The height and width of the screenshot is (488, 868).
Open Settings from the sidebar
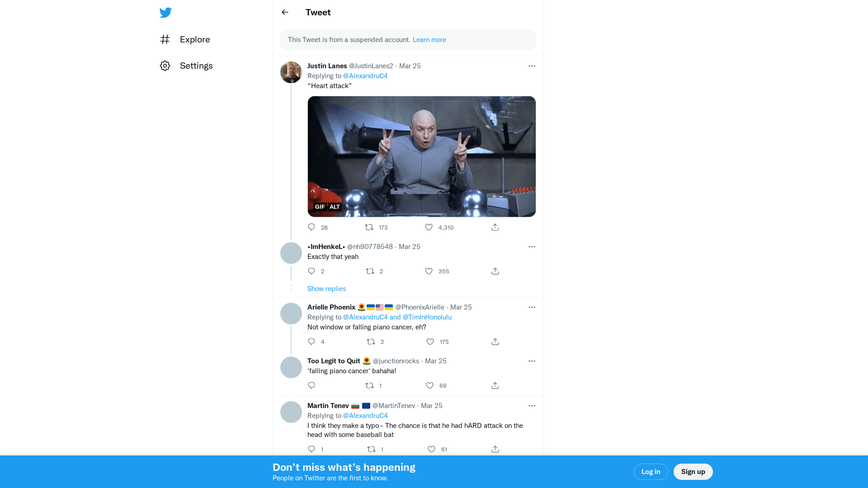tap(186, 66)
